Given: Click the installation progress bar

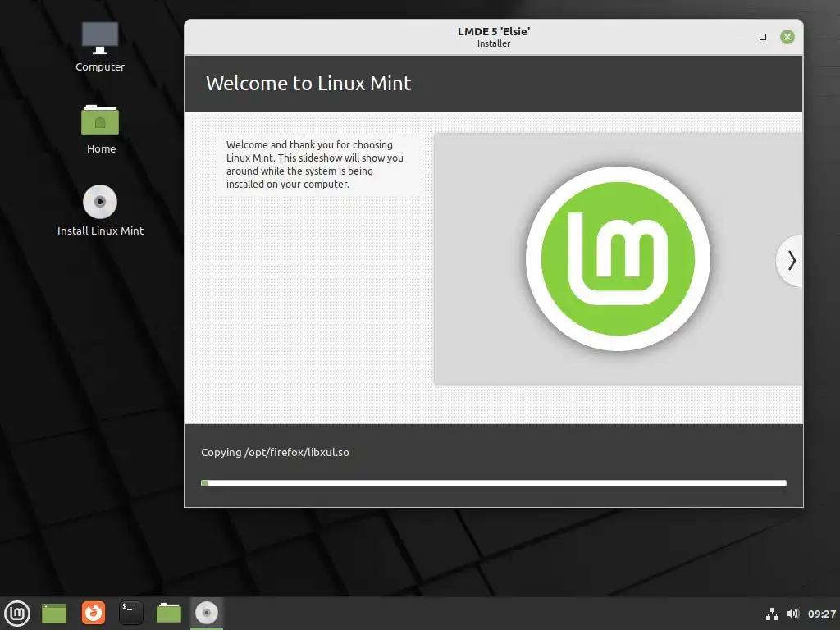Looking at the screenshot, I should point(493,483).
